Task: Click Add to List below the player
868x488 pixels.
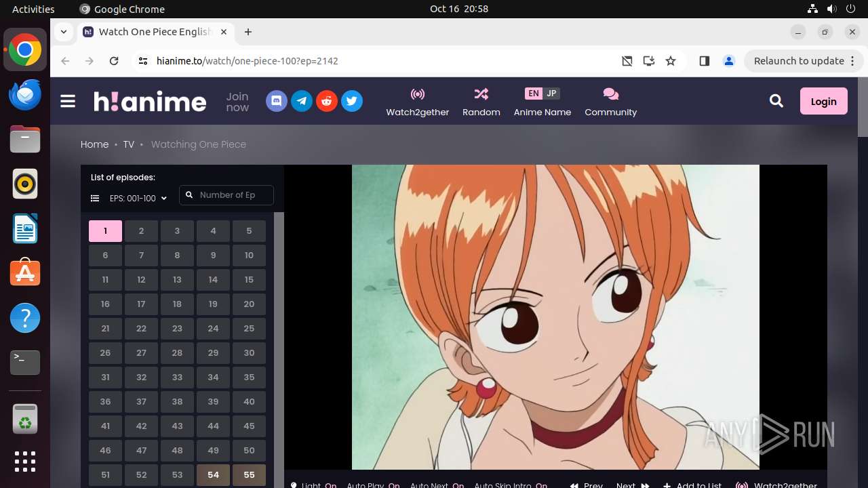Action: click(692, 485)
